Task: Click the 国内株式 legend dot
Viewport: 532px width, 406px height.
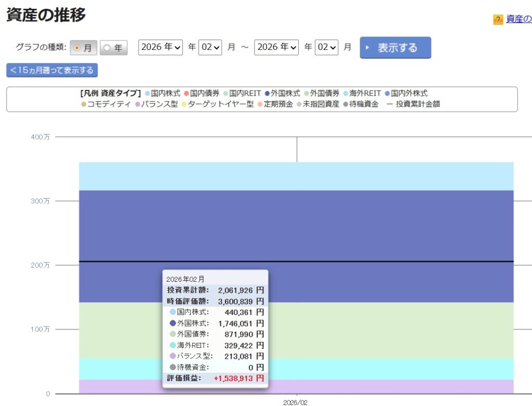Action: [148, 94]
